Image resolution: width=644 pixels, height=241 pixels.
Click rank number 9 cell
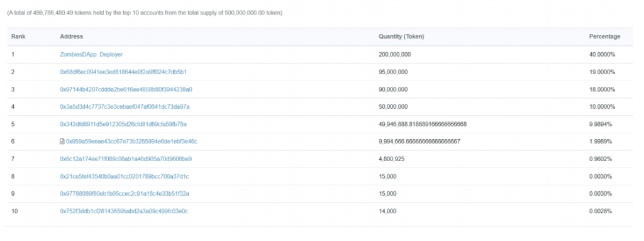(13, 194)
